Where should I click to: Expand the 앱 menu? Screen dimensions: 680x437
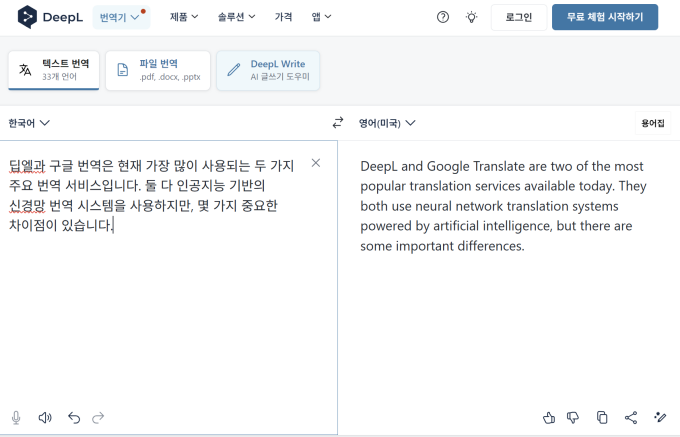click(321, 17)
